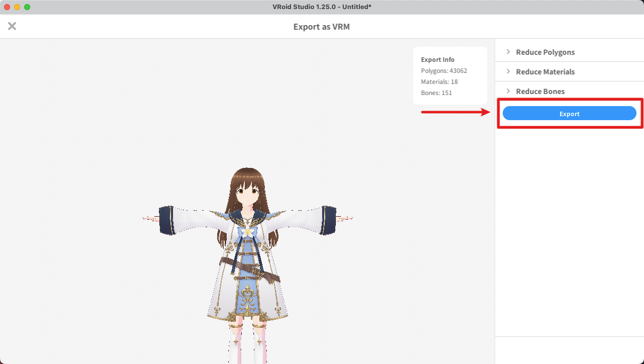Image resolution: width=644 pixels, height=364 pixels.
Task: Select the Materials count in Export Info
Action: pos(439,82)
